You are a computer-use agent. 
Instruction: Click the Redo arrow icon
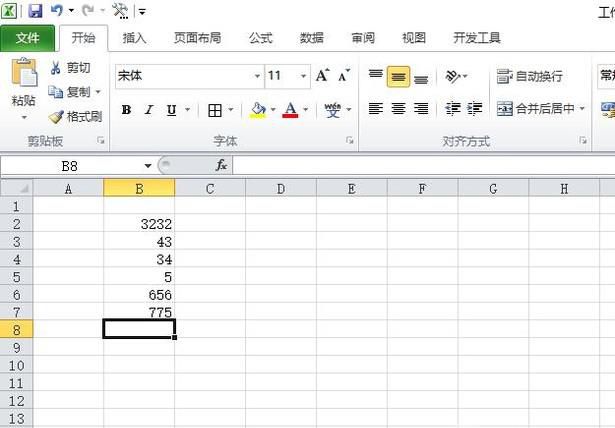88,10
